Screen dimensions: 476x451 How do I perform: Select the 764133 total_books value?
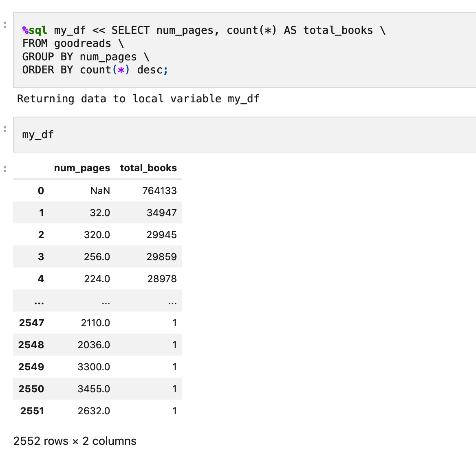(159, 191)
